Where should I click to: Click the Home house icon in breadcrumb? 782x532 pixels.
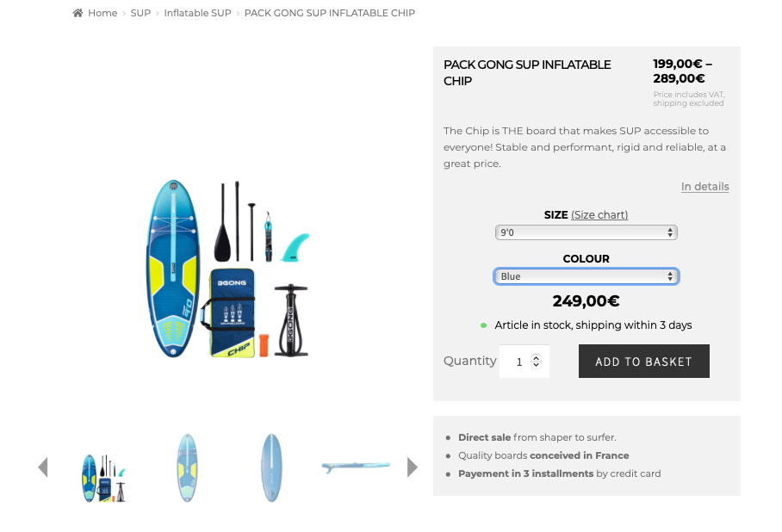78,13
